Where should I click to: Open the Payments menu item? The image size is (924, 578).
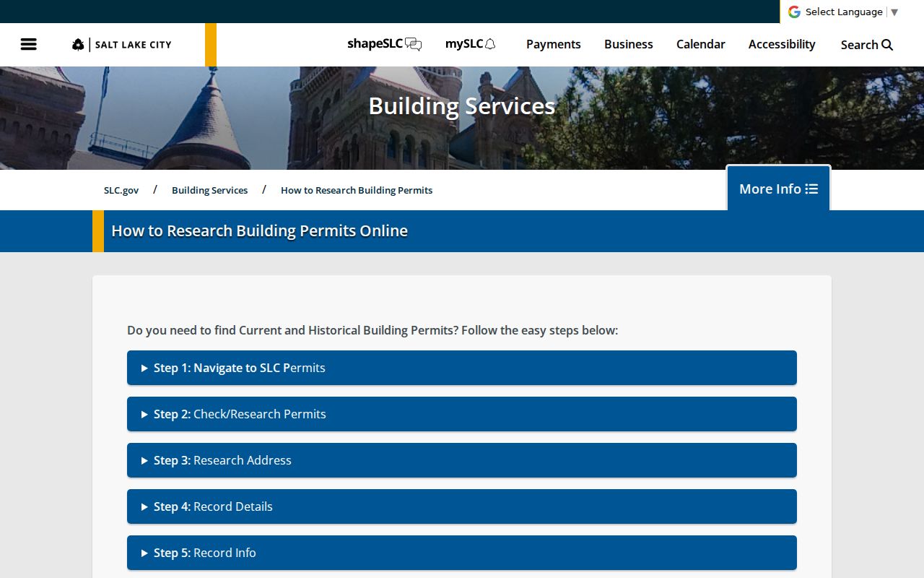pos(553,44)
